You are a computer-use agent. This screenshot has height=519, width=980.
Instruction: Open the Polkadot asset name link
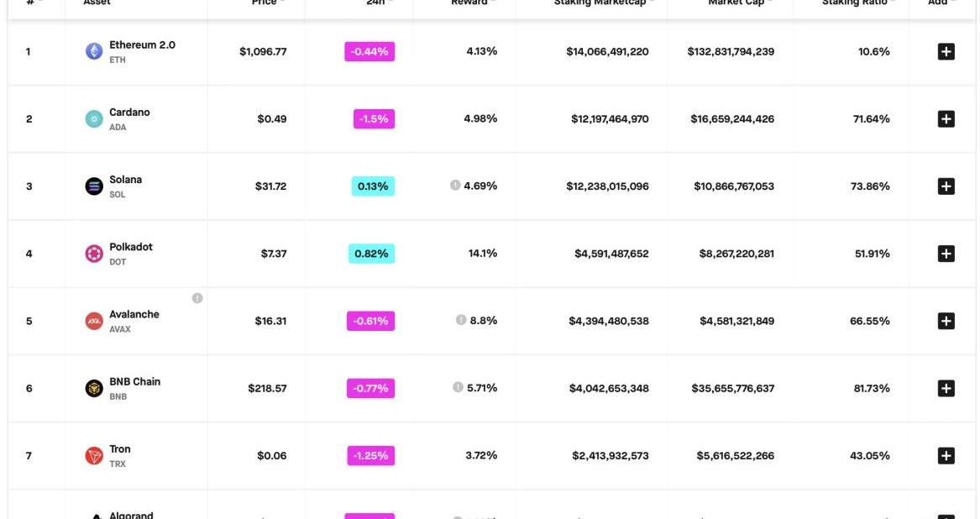[x=131, y=247]
